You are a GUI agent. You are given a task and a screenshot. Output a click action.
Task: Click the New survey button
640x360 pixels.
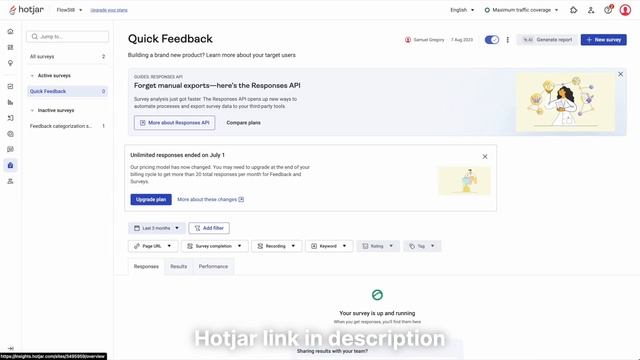604,40
